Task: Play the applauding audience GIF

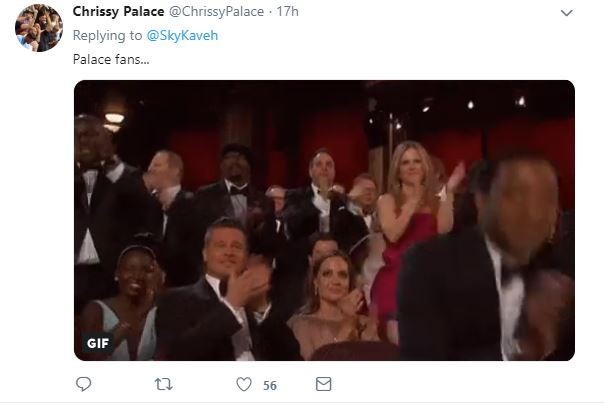Action: 324,220
